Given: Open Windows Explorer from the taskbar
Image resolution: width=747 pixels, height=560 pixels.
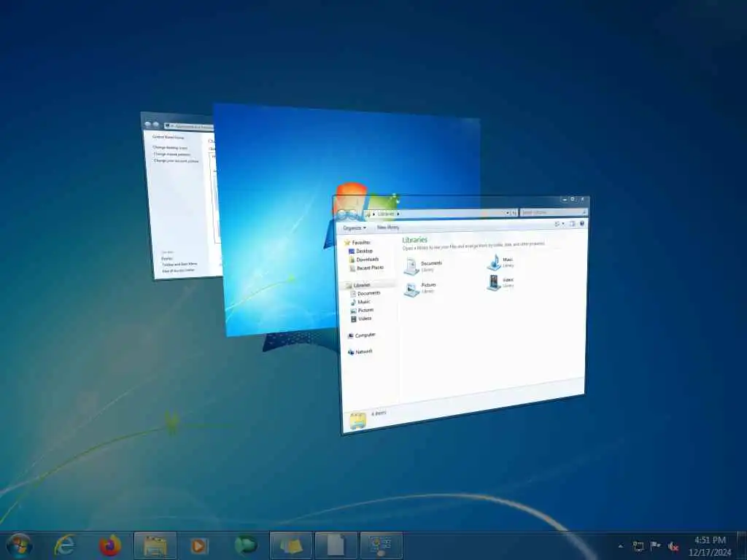Looking at the screenshot, I should click(155, 545).
